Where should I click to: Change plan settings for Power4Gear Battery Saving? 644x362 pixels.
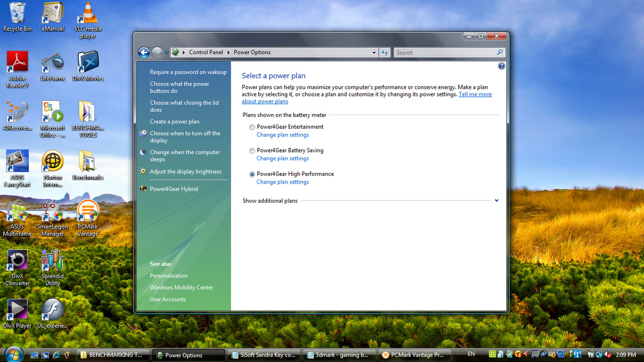[x=283, y=158]
